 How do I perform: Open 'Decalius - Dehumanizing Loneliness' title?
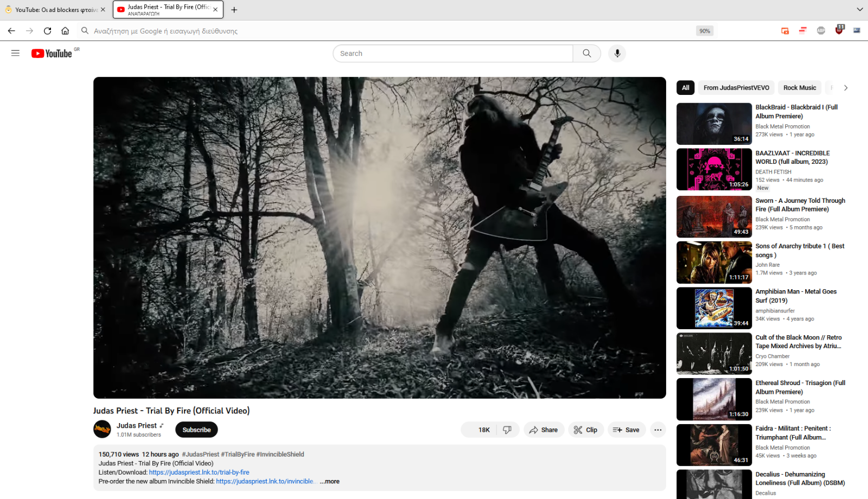click(x=800, y=478)
